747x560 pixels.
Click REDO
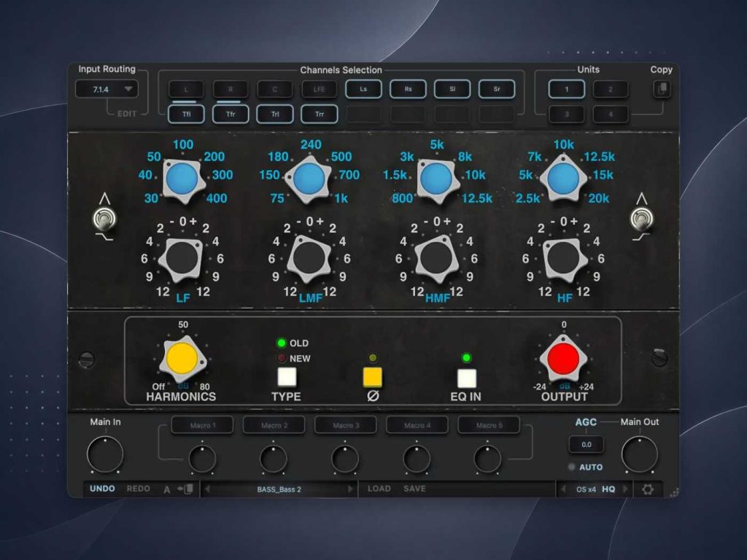click(x=138, y=489)
